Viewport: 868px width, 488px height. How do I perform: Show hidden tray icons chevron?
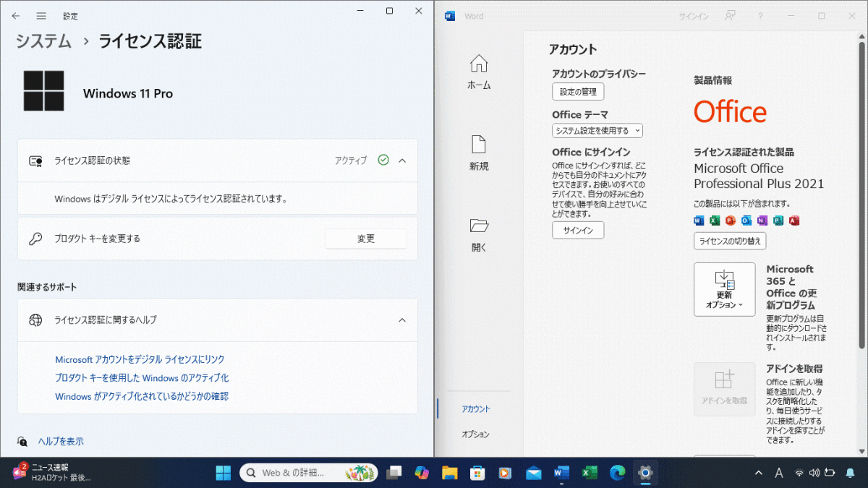click(759, 473)
